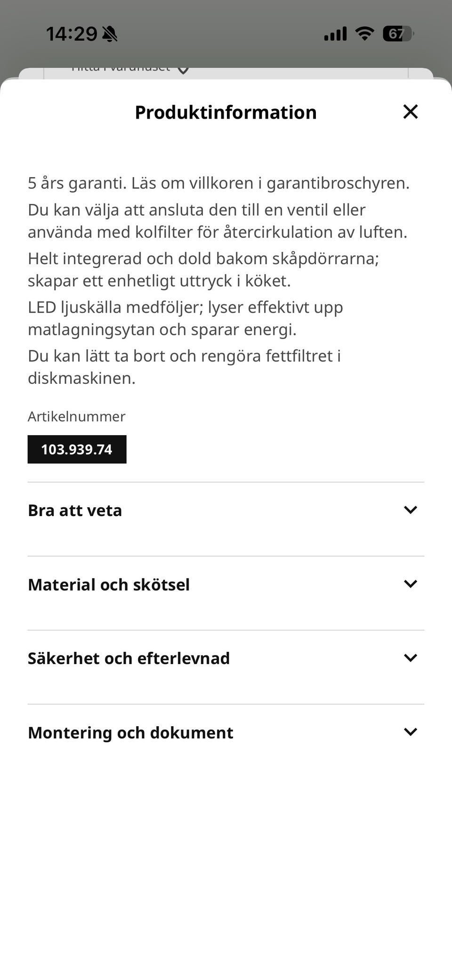The width and height of the screenshot is (452, 980).
Task: Tap the Montering och dokument heading
Action: pos(130,733)
